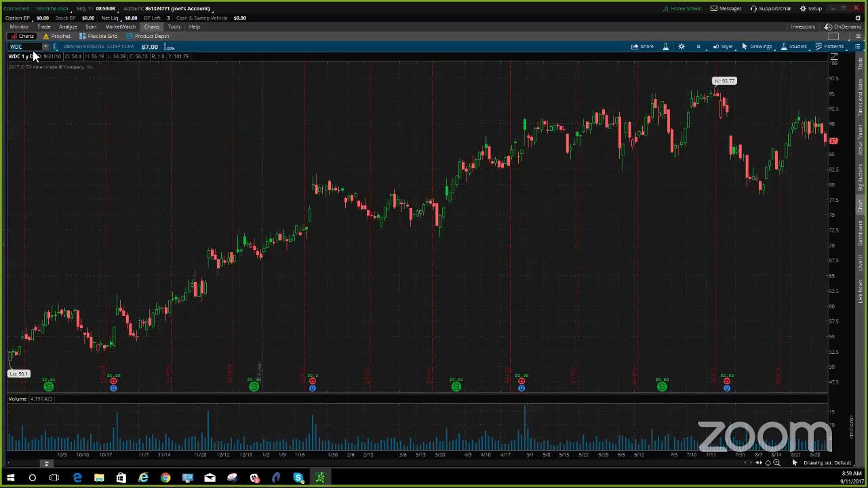Select the Tools tab
The height and width of the screenshot is (488, 868).
pyautogui.click(x=174, y=27)
